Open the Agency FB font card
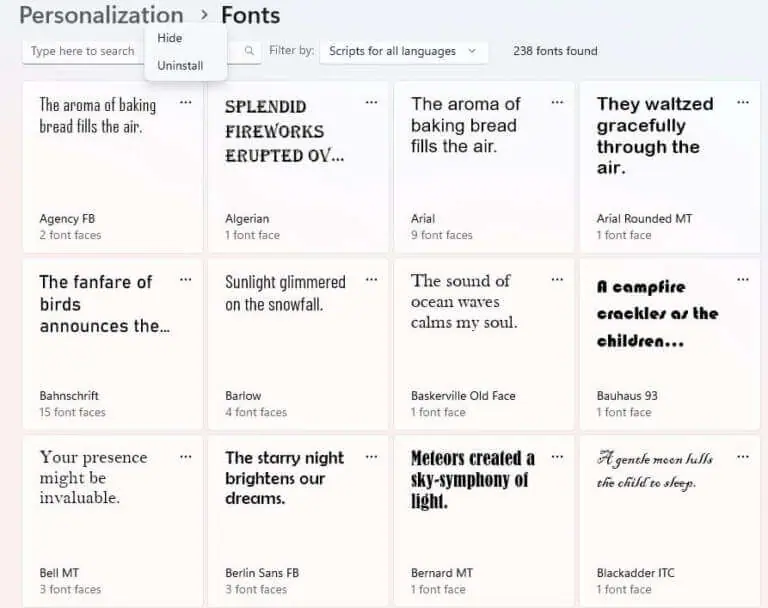The image size is (768, 608). [x=113, y=167]
